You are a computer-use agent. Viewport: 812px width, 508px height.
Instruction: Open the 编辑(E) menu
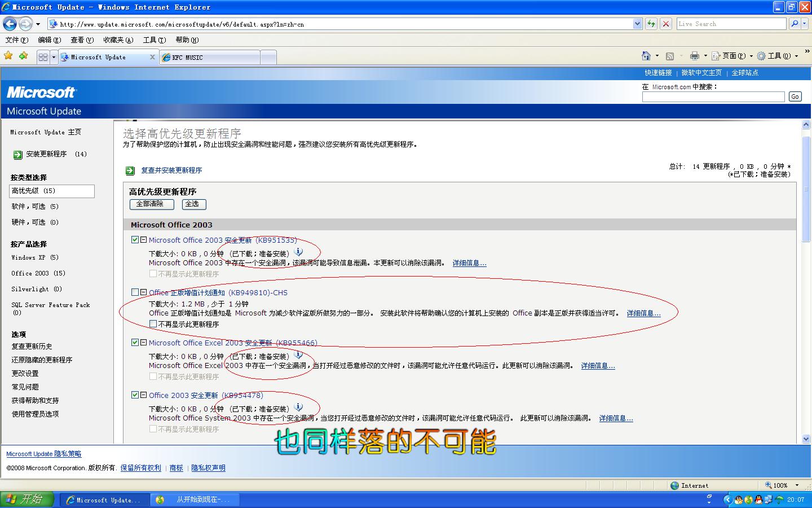(49, 40)
